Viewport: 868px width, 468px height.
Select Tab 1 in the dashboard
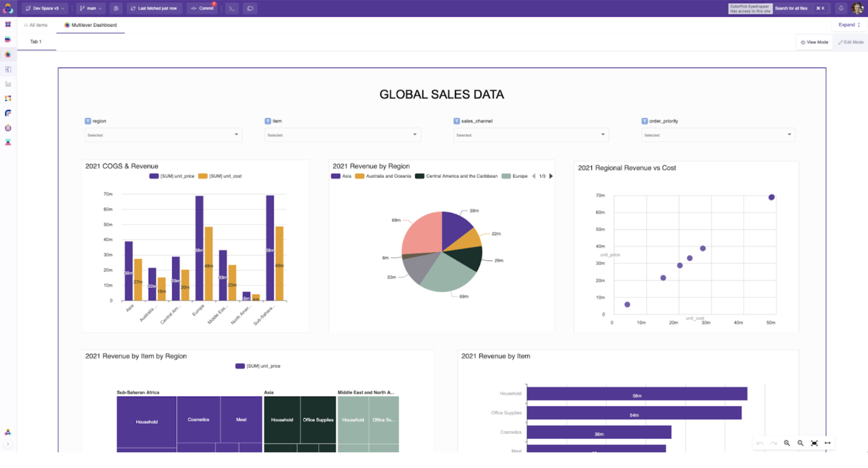click(36, 41)
